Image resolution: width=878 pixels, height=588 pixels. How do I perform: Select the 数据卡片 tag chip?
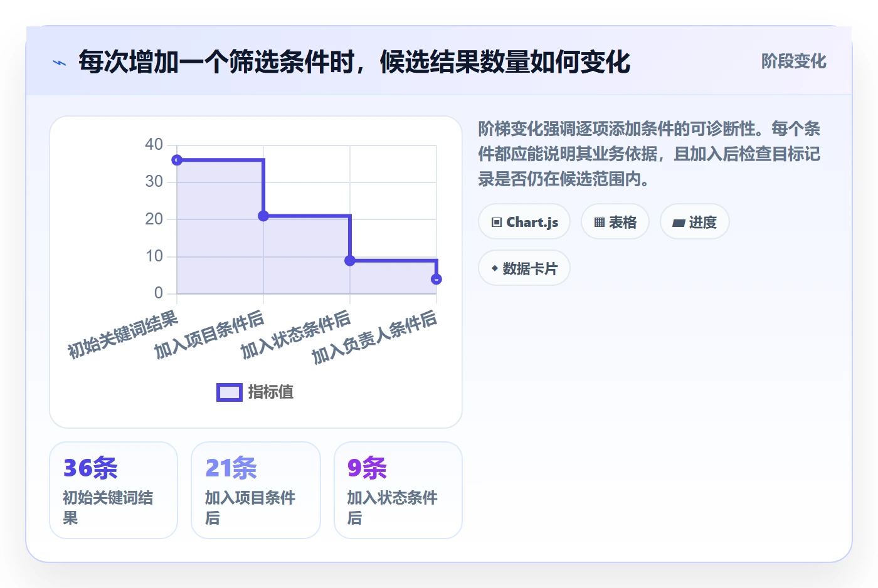tap(524, 268)
